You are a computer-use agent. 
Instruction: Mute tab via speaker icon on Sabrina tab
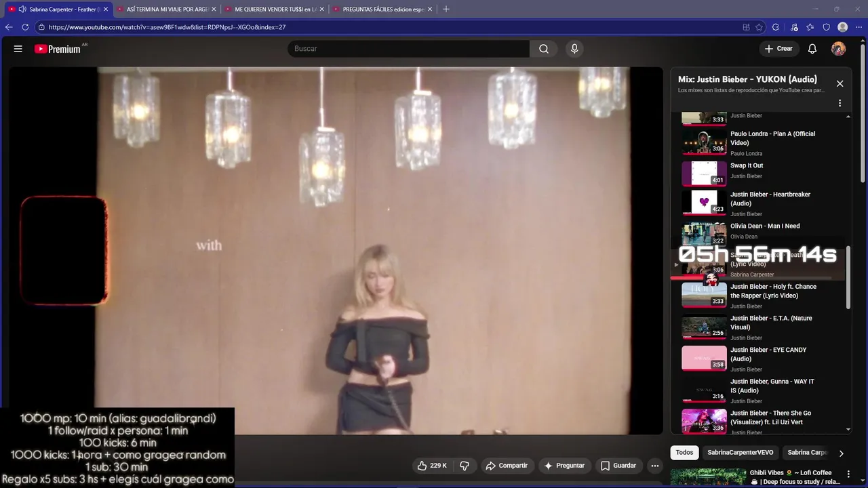click(22, 9)
